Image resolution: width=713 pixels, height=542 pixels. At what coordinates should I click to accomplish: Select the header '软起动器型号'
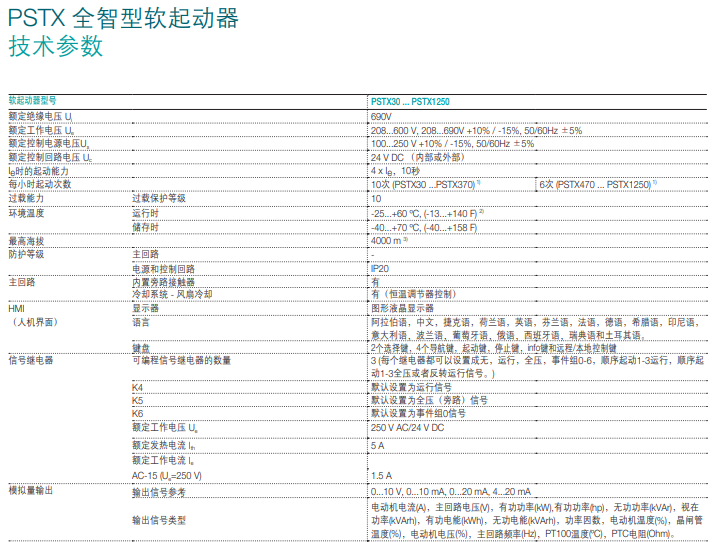click(32, 100)
